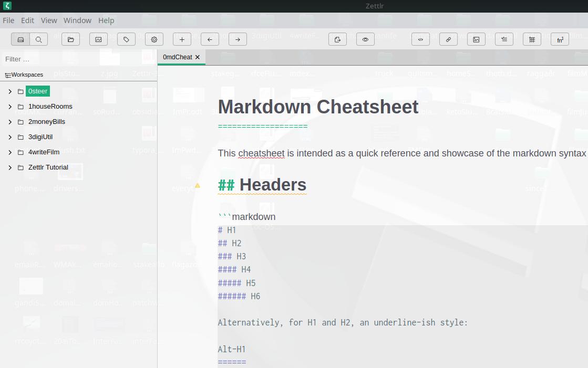Open the Help menu
This screenshot has width=588, height=368.
106,20
